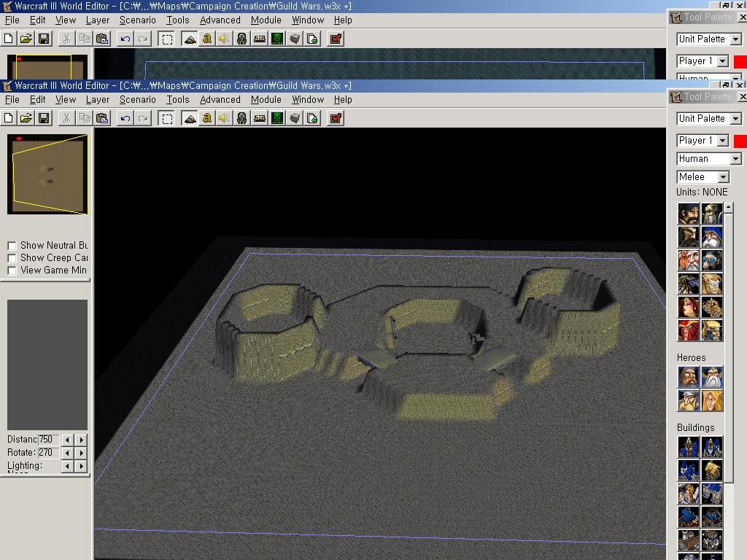The image size is (747, 560).
Task: Select Farm building icon with yellow roof
Action: [x=712, y=470]
